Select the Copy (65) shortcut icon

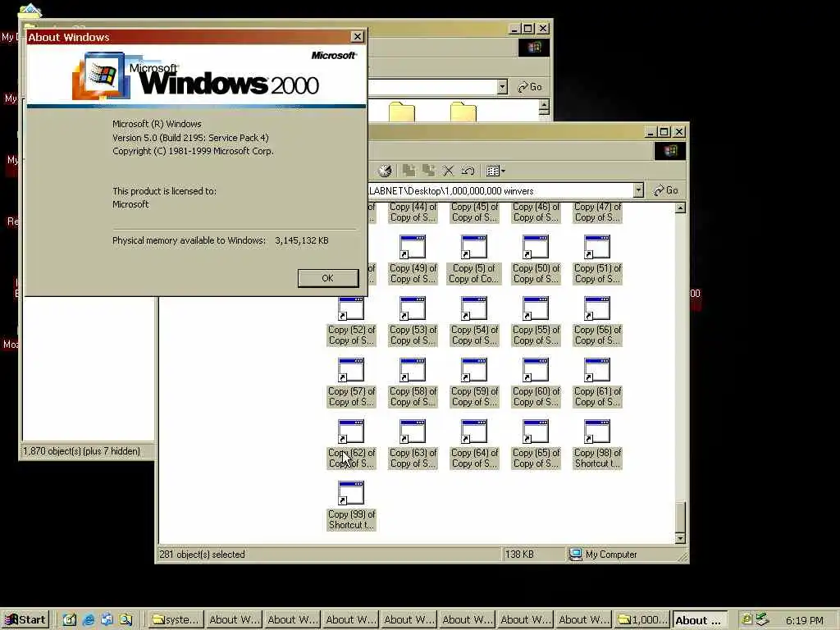(x=536, y=431)
